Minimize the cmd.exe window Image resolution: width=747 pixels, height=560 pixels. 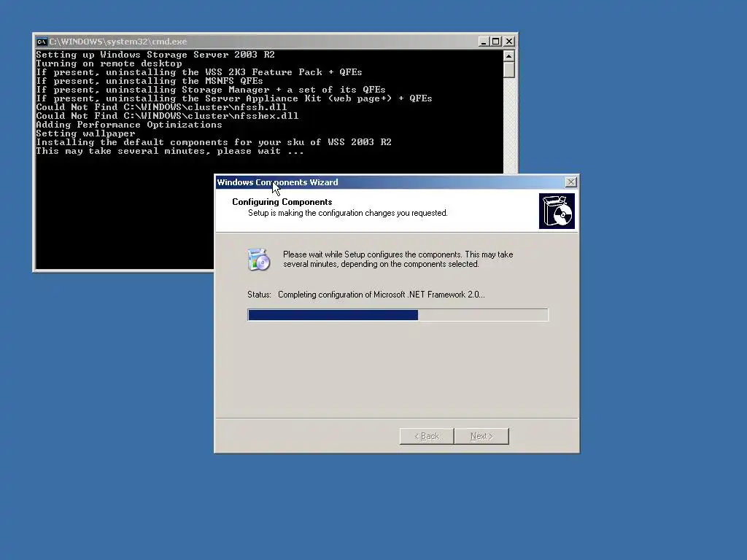484,42
